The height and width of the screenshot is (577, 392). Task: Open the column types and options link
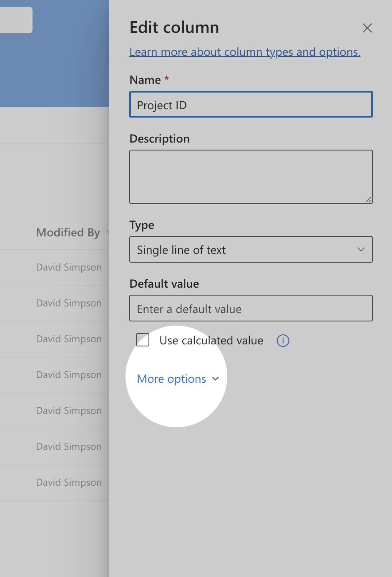(245, 52)
